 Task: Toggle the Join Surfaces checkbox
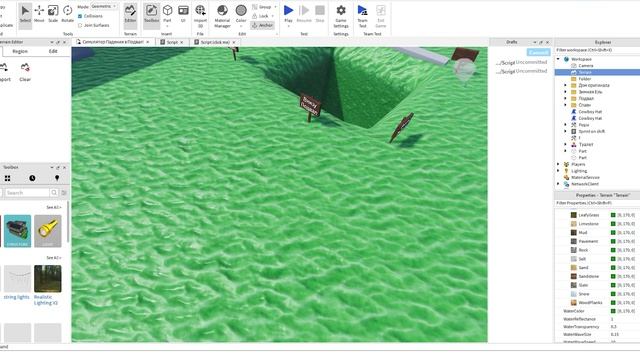pos(80,25)
